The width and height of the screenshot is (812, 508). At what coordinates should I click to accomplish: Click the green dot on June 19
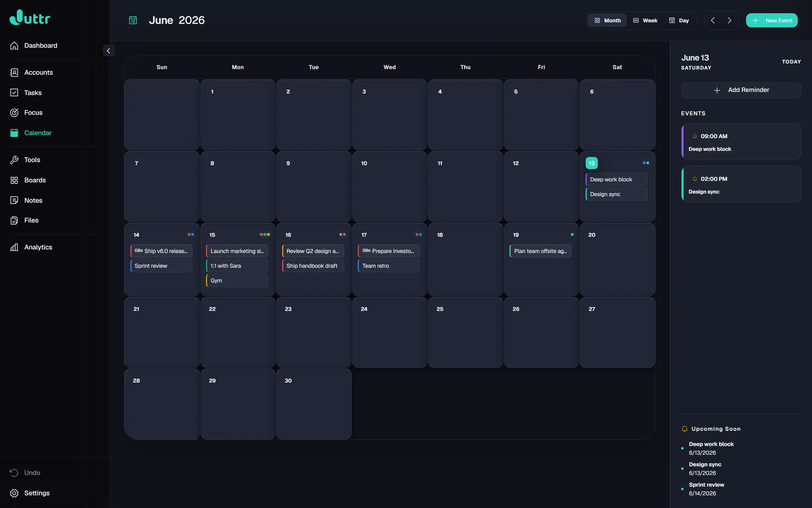point(572,235)
